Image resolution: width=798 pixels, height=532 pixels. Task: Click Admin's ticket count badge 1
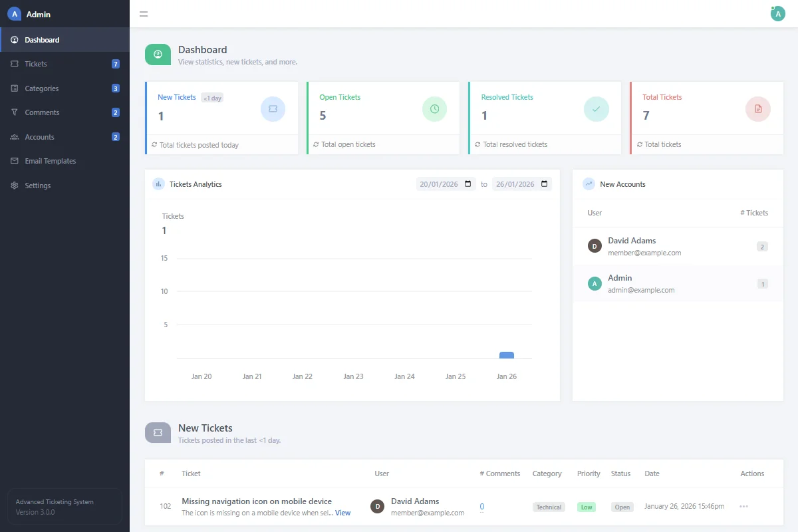(763, 284)
